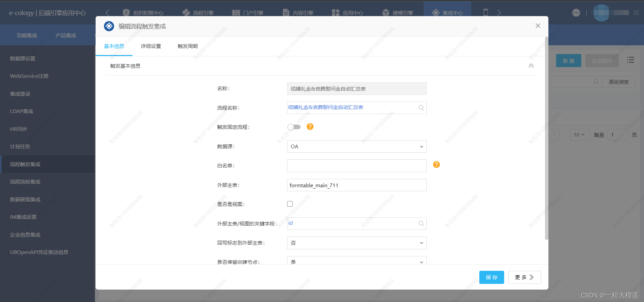The width and height of the screenshot is (644, 302).
Task: Click the mobile phone icon in top navigation
Action: click(x=486, y=12)
